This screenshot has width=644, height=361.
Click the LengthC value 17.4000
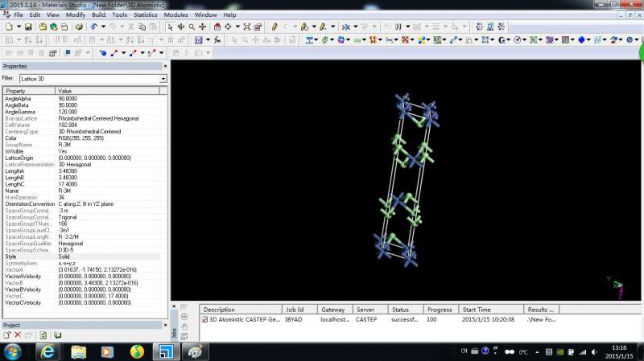click(x=69, y=184)
